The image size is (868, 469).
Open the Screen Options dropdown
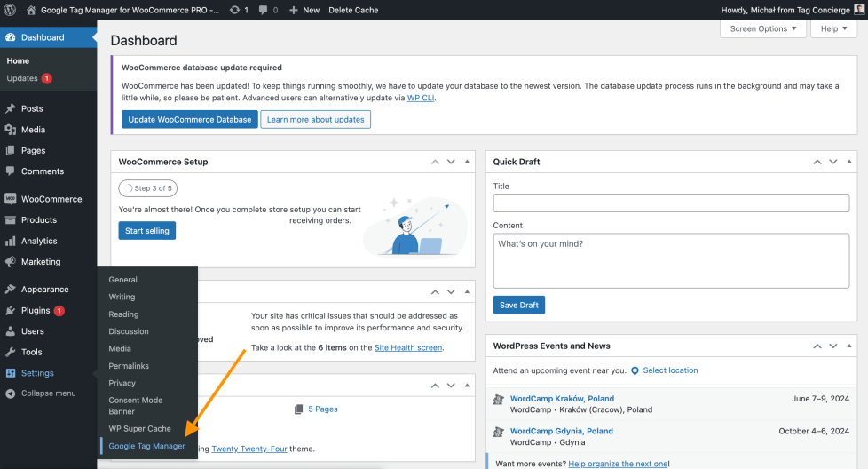762,28
